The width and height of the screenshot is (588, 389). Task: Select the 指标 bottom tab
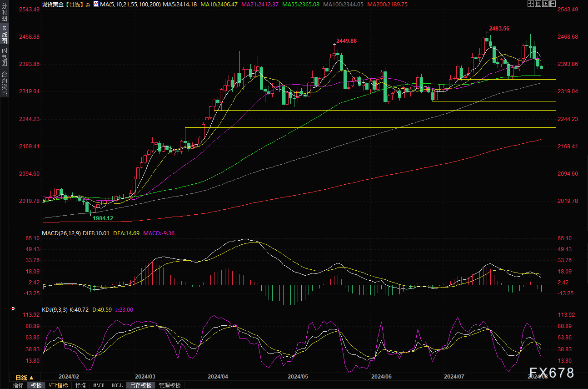click(18, 385)
